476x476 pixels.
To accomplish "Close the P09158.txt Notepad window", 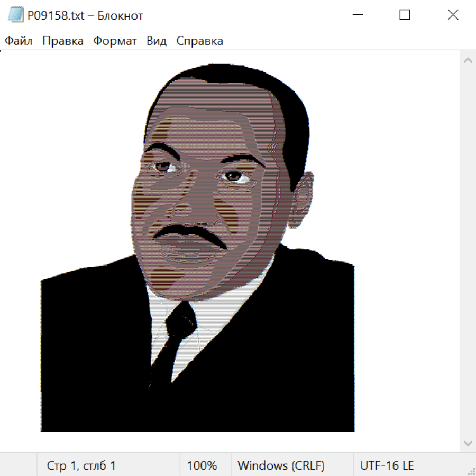I will [453, 15].
